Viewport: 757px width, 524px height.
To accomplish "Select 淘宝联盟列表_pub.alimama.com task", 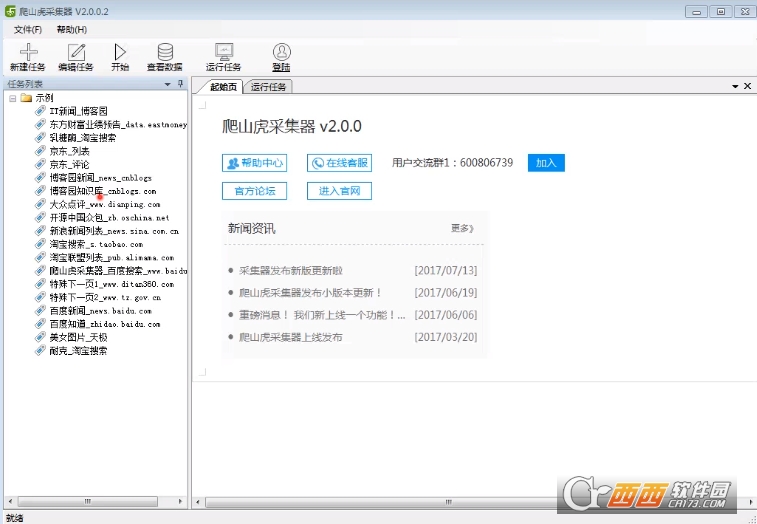I will [112, 257].
